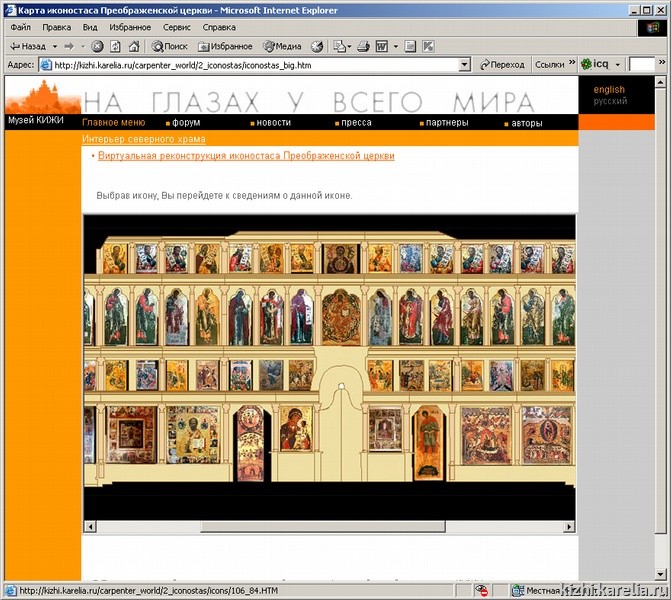Screen dimensions: 671x600
Task: Expand the Mail icon dropdown arrow
Action: 350,46
